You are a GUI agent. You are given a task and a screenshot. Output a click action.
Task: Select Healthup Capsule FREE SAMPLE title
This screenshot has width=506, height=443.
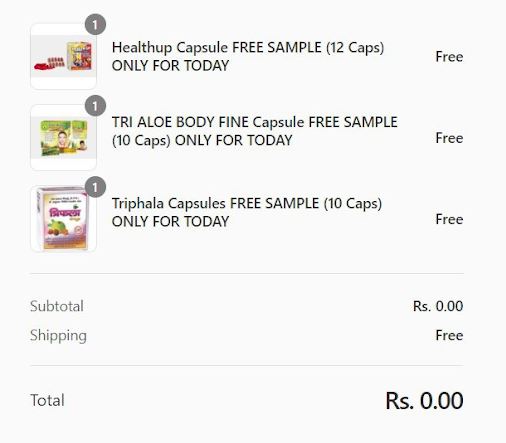pyautogui.click(x=248, y=56)
